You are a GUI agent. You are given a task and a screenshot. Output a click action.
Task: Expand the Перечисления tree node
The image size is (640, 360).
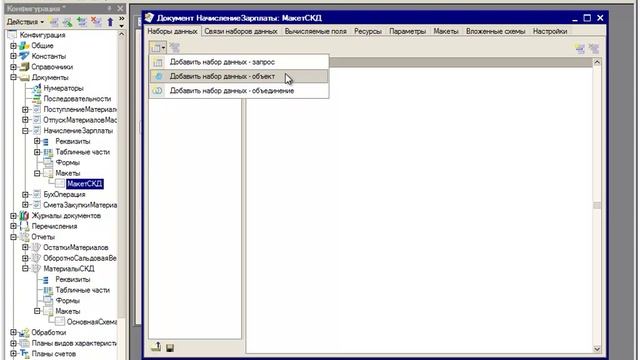pyautogui.click(x=13, y=226)
